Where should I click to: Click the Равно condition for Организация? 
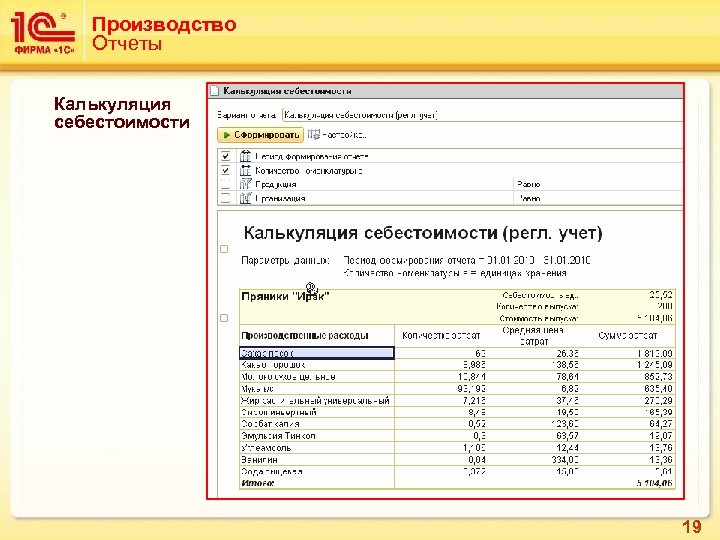click(529, 198)
